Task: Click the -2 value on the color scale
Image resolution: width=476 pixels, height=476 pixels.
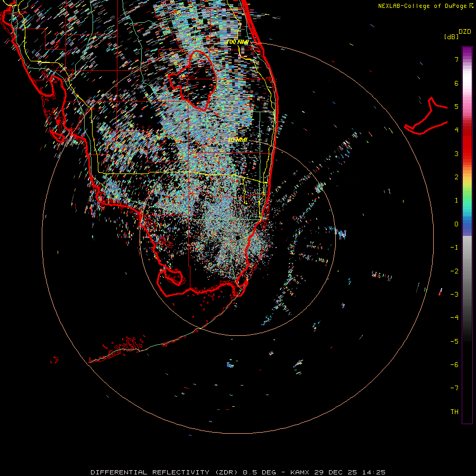Action: click(x=454, y=271)
